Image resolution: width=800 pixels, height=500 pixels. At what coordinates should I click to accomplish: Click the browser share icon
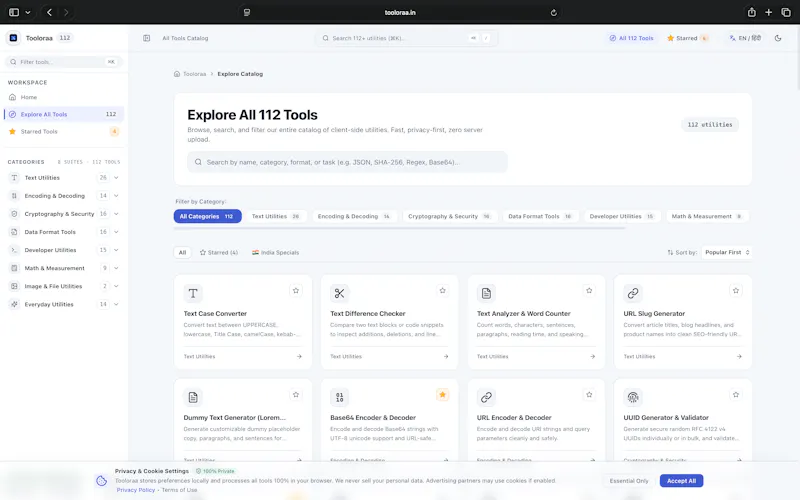[x=752, y=12]
